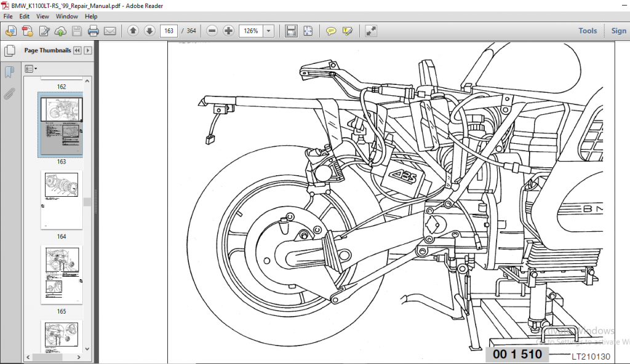
Task: Click the Adobe PDF icon in title bar
Action: pyautogui.click(x=5, y=6)
